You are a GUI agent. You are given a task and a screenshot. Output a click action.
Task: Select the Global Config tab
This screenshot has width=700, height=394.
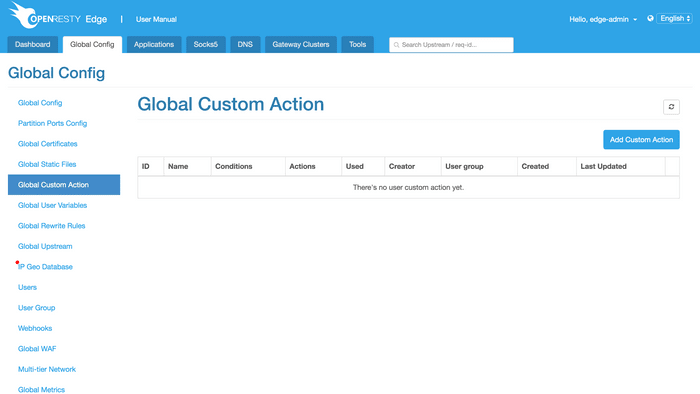[x=92, y=45]
